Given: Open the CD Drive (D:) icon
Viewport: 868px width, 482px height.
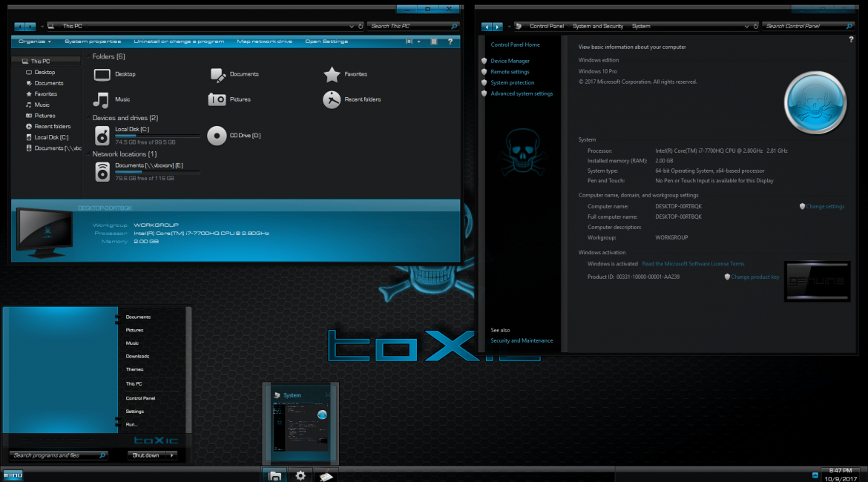Looking at the screenshot, I should click(217, 136).
